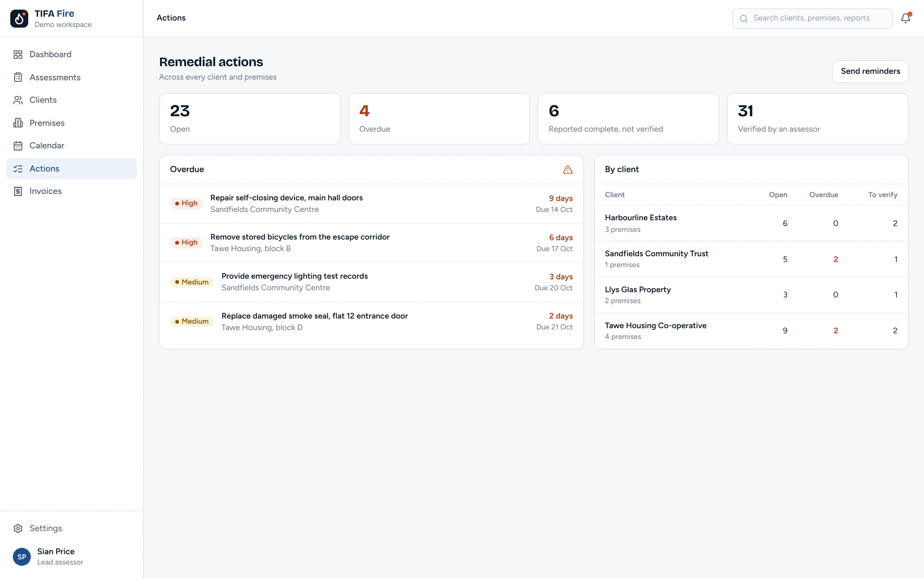Go to Dashboard page
This screenshot has height=578, width=924.
click(x=72, y=54)
